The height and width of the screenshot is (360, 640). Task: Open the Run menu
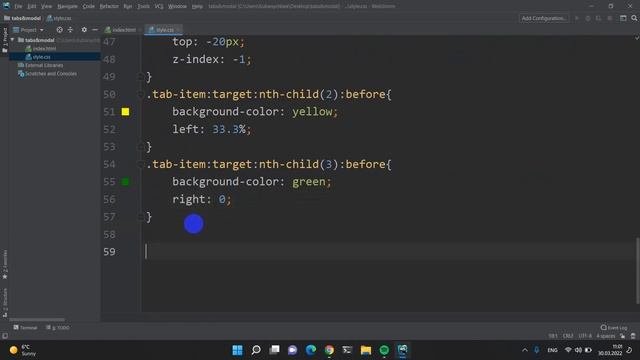click(x=128, y=6)
